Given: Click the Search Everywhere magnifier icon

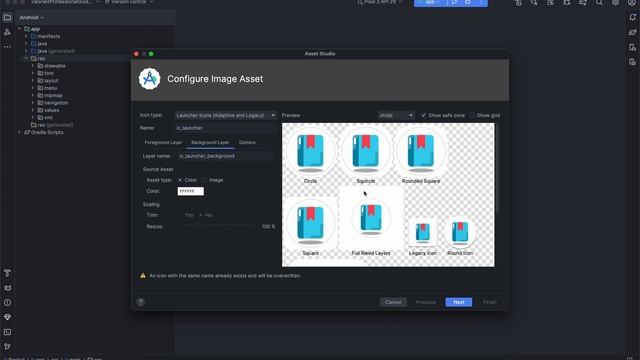Looking at the screenshot, I should [x=599, y=2].
